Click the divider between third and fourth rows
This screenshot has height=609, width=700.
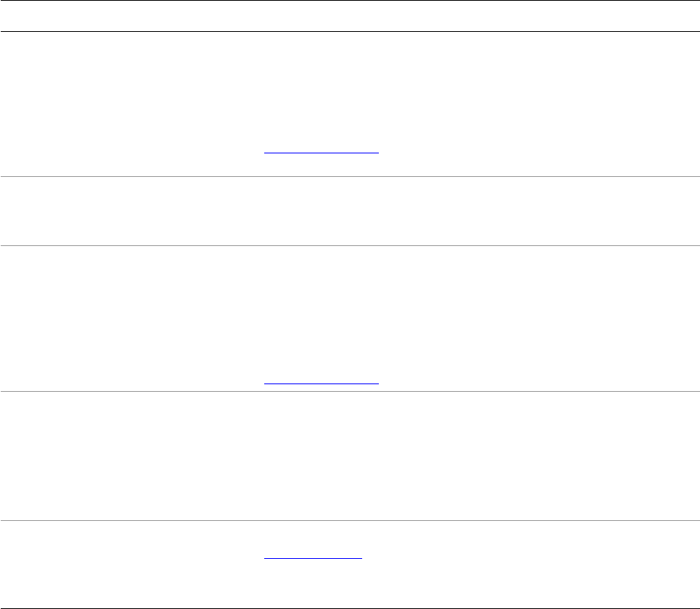coord(349,391)
